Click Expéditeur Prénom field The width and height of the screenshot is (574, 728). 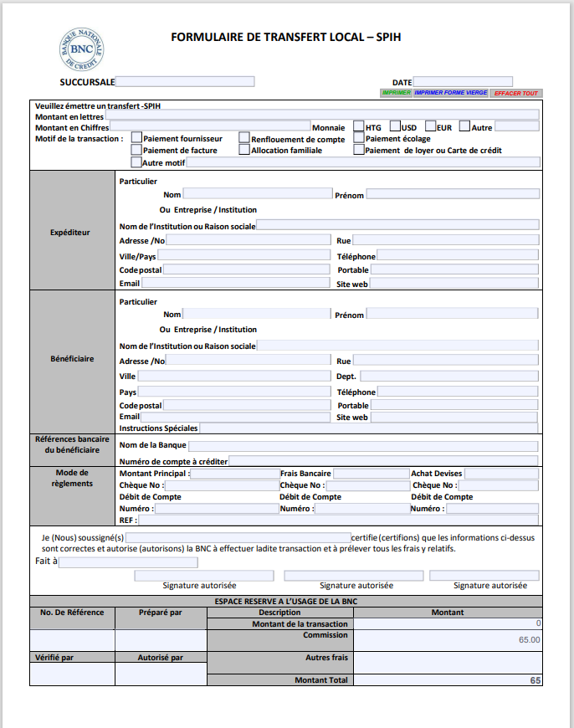pyautogui.click(x=453, y=194)
